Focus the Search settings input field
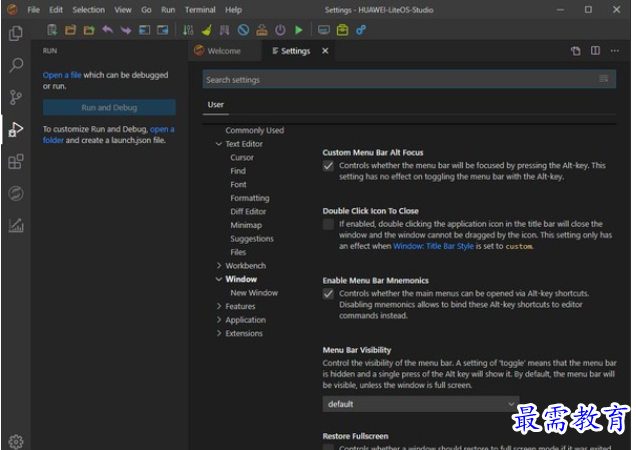This screenshot has height=450, width=636. point(409,79)
